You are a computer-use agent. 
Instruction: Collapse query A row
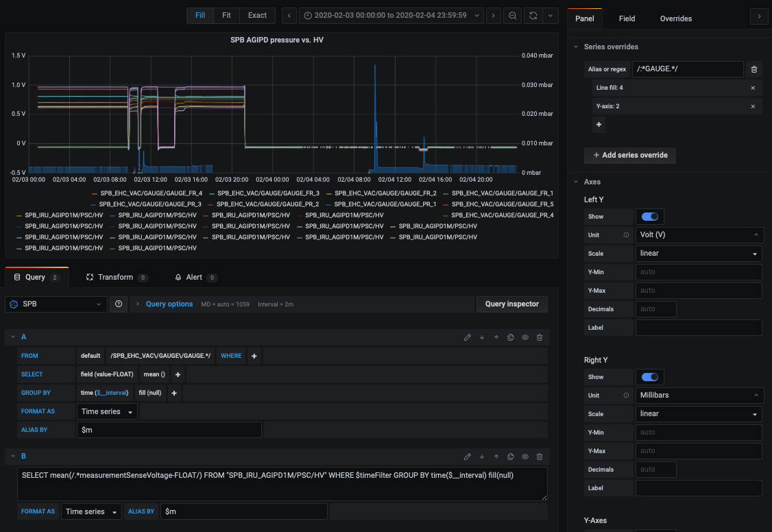13,337
